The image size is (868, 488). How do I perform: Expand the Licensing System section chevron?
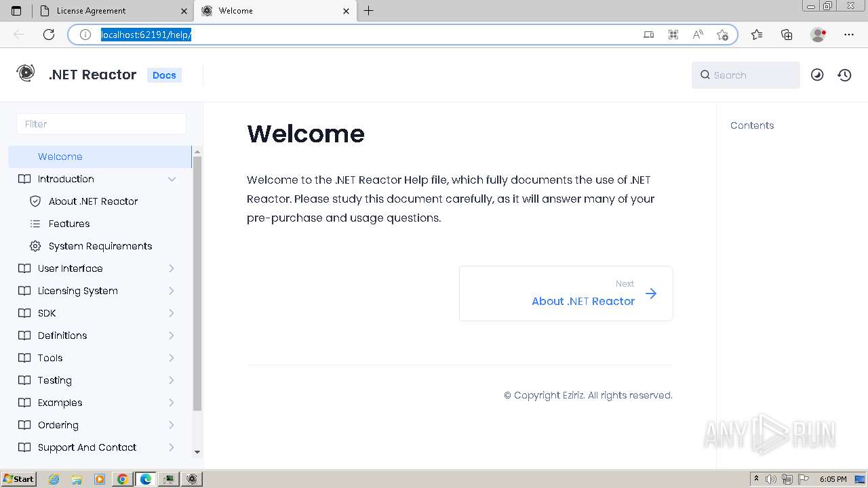click(172, 291)
